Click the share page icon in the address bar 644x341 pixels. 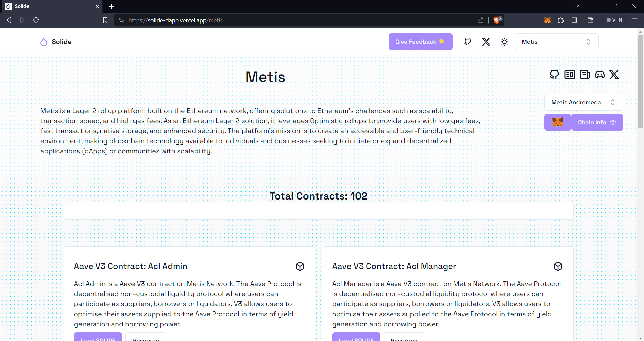tap(480, 20)
